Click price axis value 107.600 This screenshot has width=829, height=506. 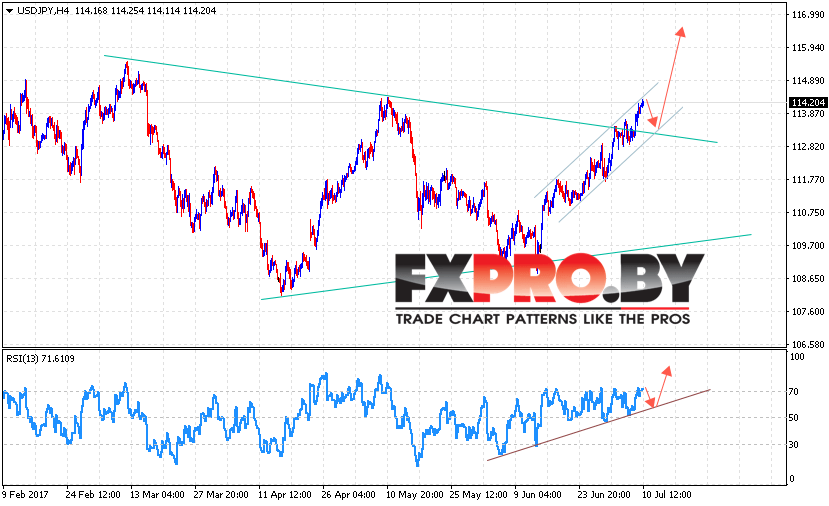click(x=808, y=311)
